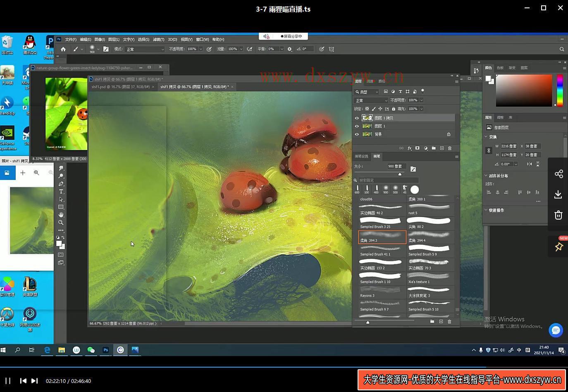Toggle lock transparent pixels

367,109
